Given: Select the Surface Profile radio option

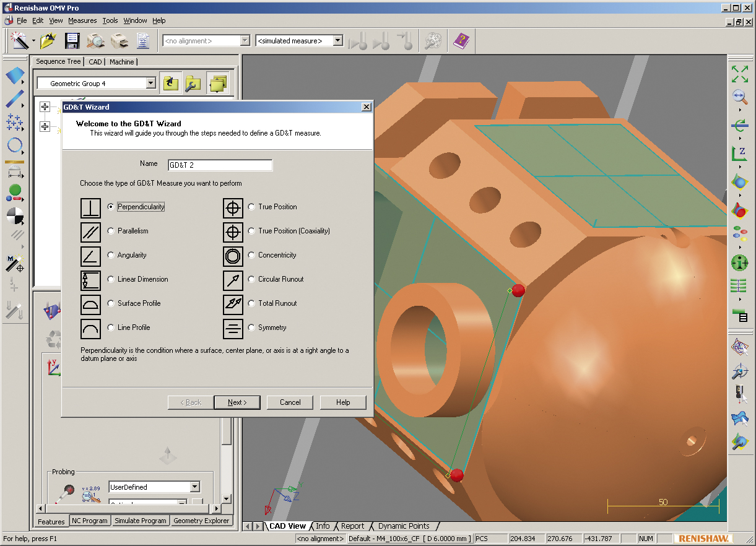Looking at the screenshot, I should pos(111,303).
